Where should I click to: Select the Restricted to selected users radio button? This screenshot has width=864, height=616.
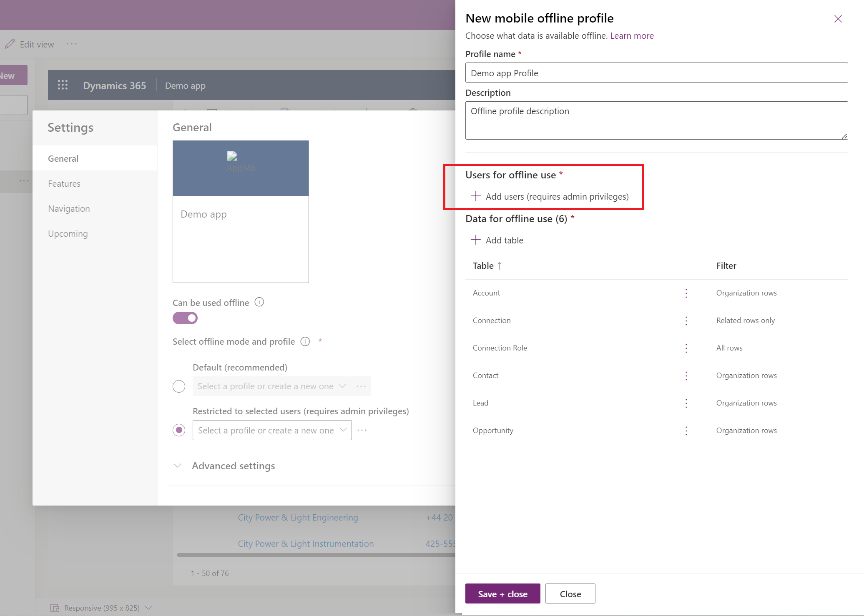[x=180, y=430]
